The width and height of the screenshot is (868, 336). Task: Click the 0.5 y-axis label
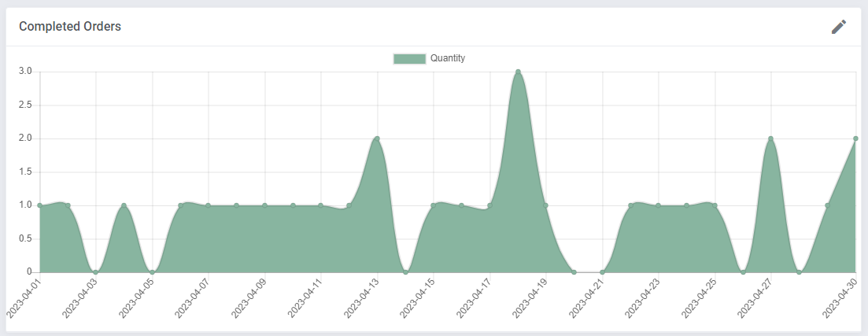point(25,238)
